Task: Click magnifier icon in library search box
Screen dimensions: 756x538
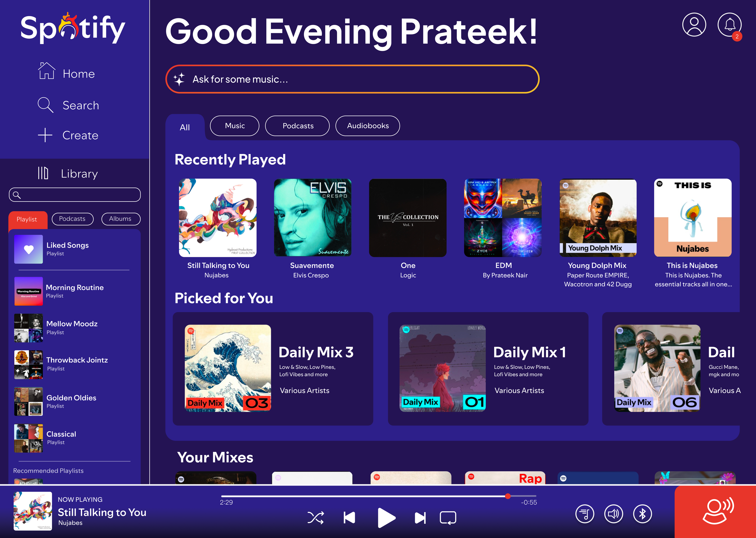Action: pyautogui.click(x=17, y=195)
